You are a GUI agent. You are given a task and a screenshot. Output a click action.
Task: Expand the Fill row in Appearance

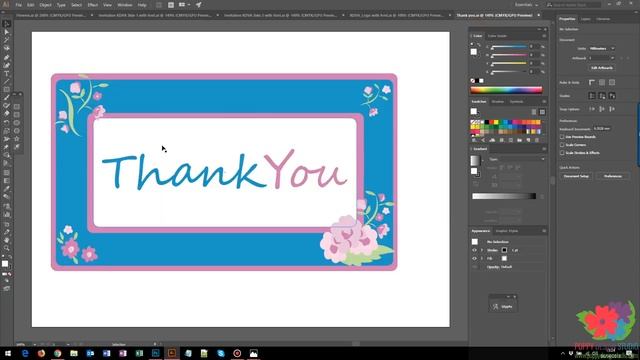[482, 258]
